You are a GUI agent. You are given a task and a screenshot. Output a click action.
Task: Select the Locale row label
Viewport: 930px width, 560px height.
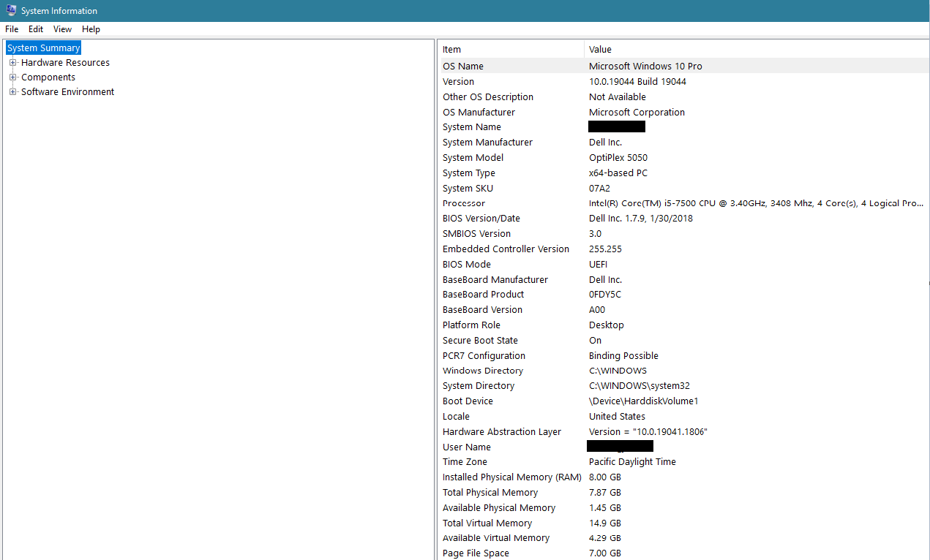(457, 417)
